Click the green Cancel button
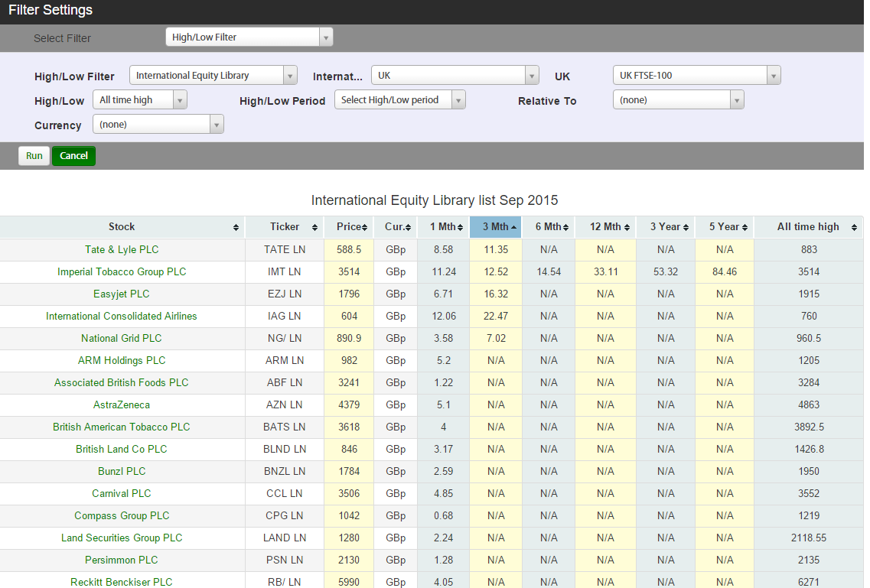870x588 pixels. (x=73, y=156)
